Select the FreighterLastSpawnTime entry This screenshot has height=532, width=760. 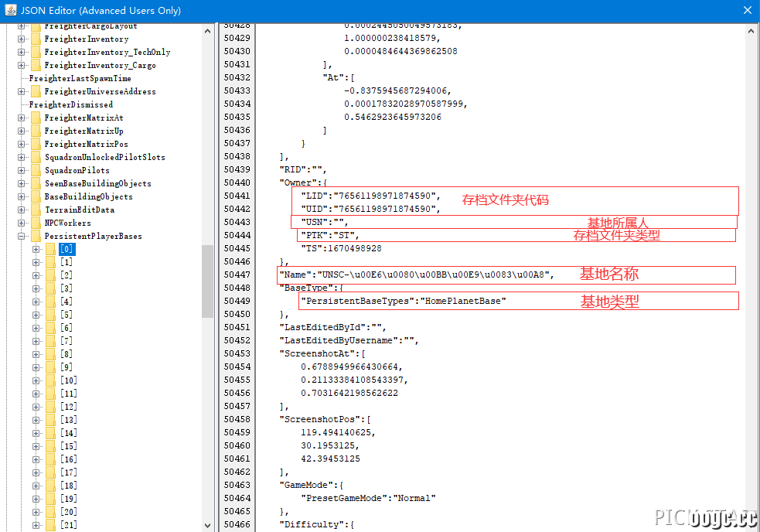coord(80,78)
